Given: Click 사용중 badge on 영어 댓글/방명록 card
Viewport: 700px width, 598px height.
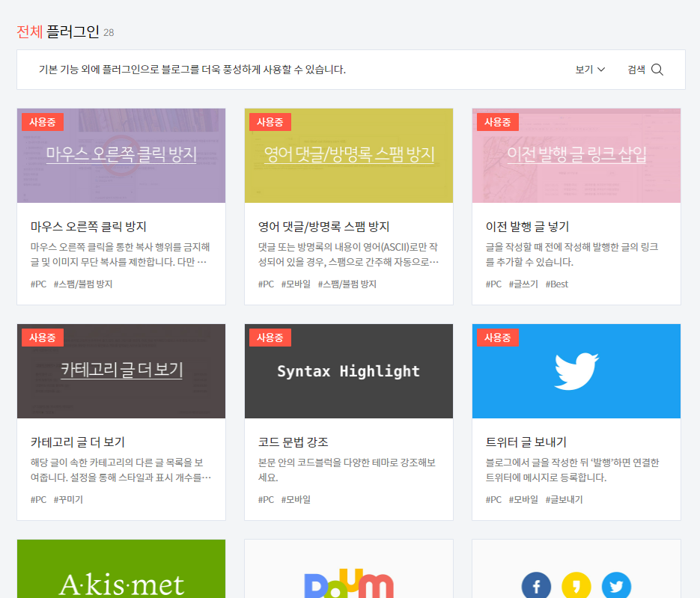Looking at the screenshot, I should (x=270, y=122).
